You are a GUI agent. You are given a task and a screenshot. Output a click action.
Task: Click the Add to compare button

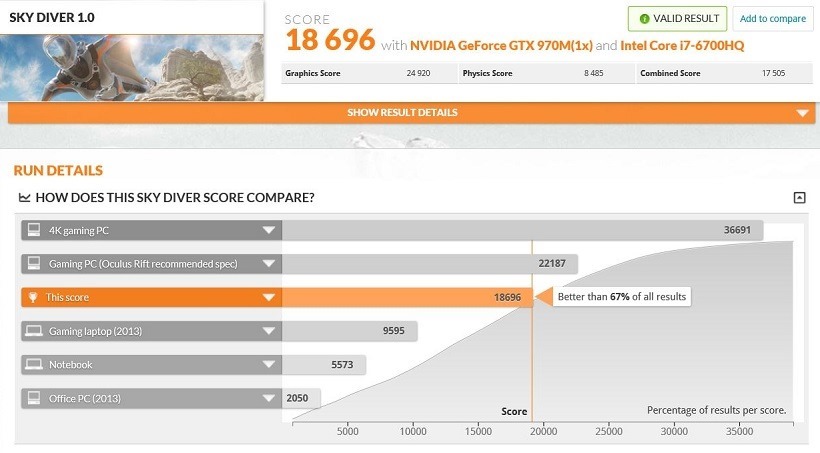click(x=772, y=19)
